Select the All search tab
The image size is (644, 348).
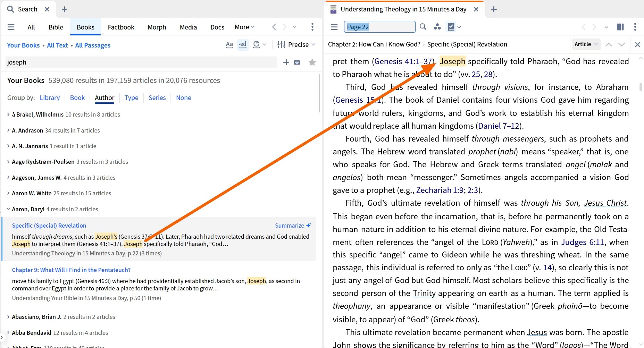[x=31, y=27]
